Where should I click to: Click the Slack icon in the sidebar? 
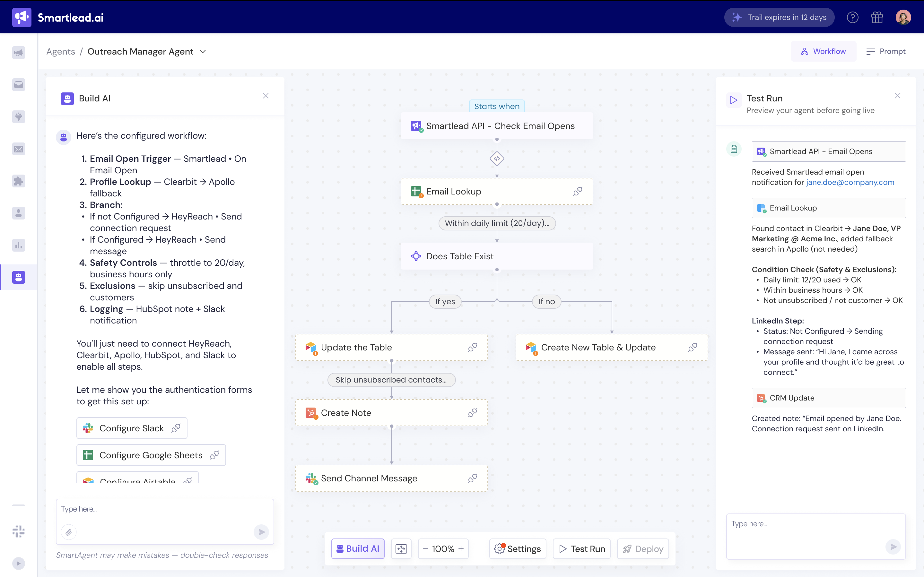click(19, 531)
